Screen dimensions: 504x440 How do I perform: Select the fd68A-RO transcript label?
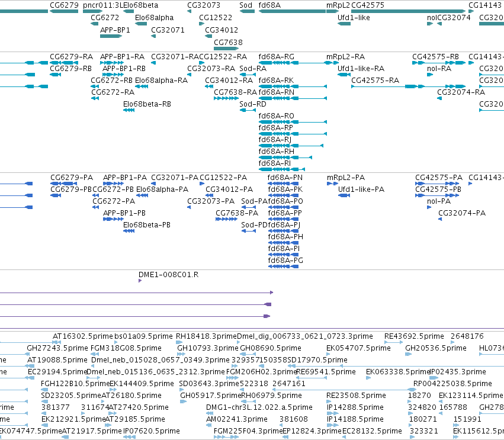[x=277, y=116]
